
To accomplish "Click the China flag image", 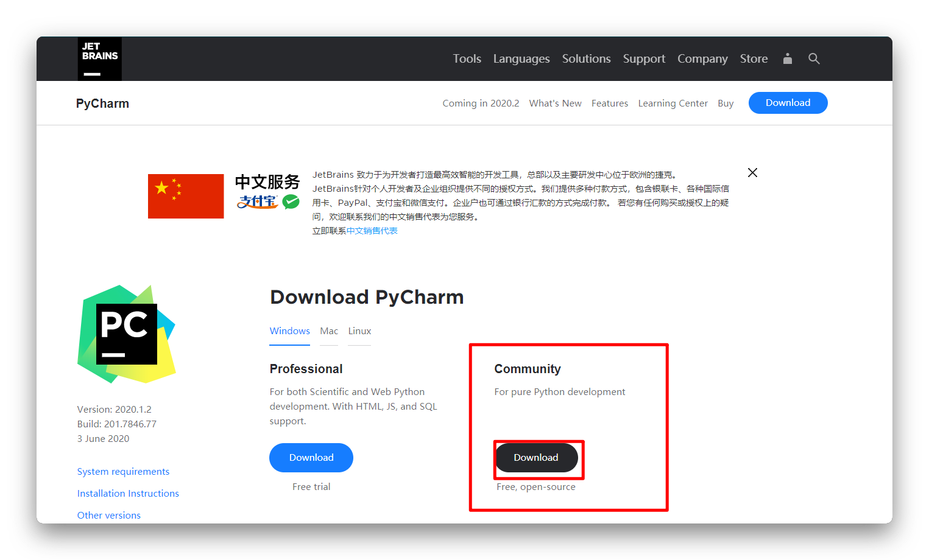I will coord(186,196).
